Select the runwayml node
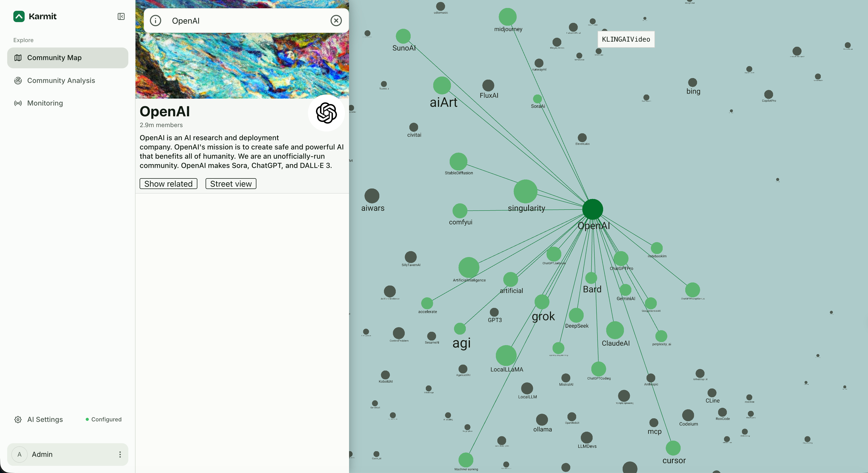 [539, 63]
